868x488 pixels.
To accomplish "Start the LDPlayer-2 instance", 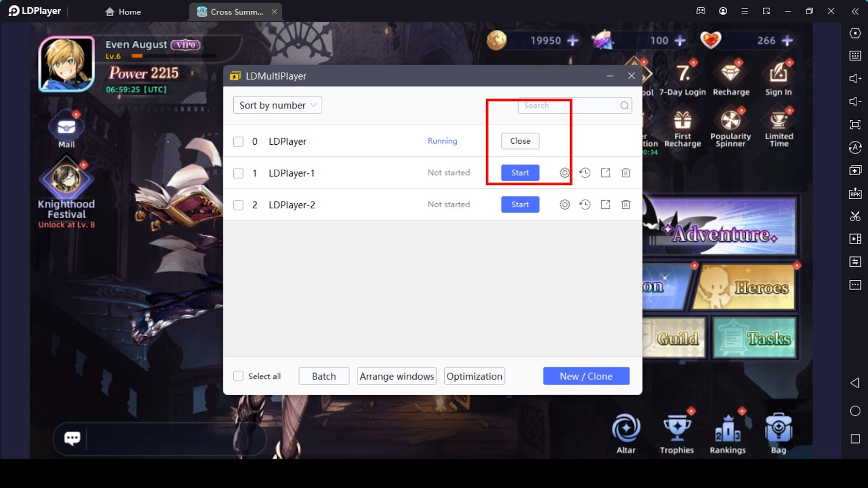I will click(x=520, y=204).
